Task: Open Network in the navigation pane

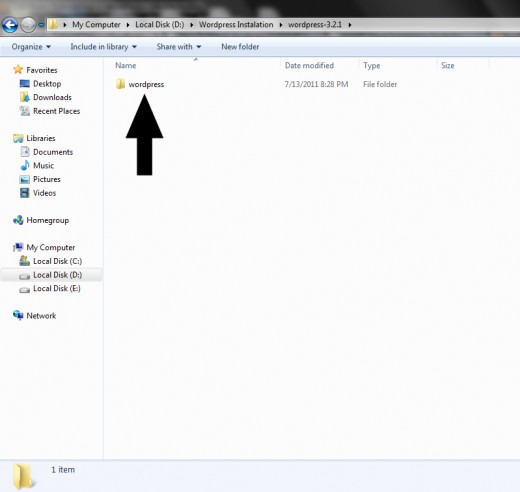Action: [x=41, y=316]
